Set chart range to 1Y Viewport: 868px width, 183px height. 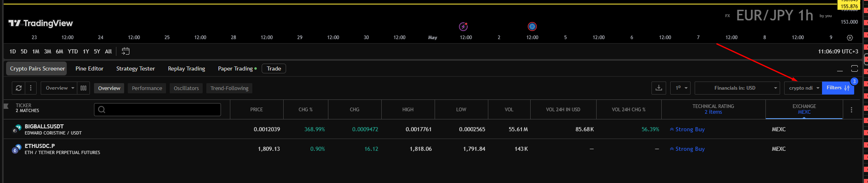86,51
